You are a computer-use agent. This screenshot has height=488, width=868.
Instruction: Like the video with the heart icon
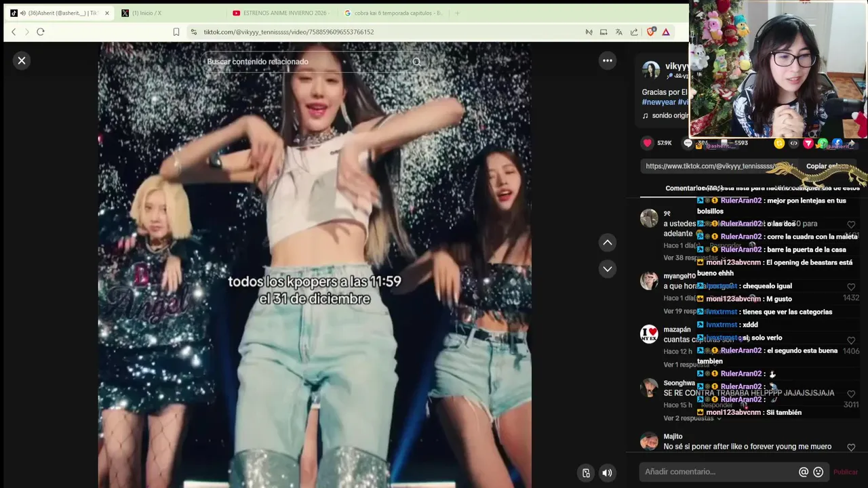(648, 143)
